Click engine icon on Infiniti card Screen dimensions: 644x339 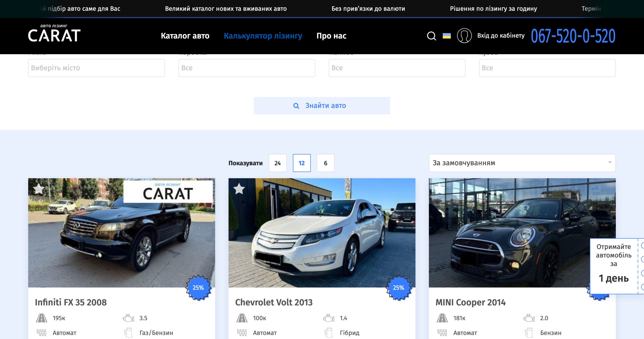[x=128, y=318]
